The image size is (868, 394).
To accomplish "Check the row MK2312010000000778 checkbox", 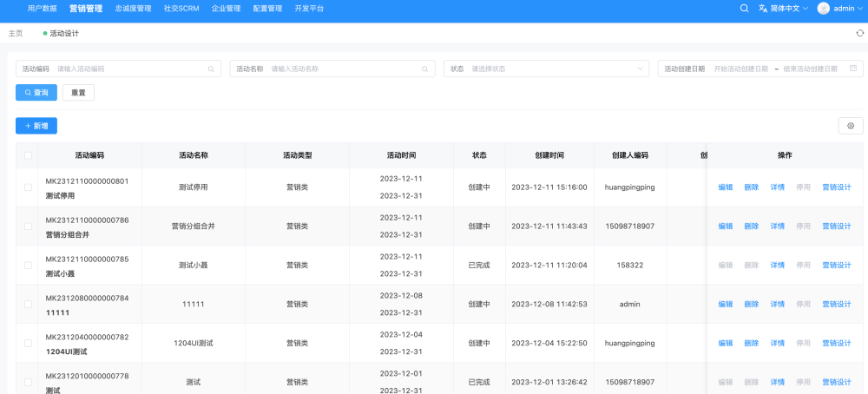I will click(x=29, y=383).
